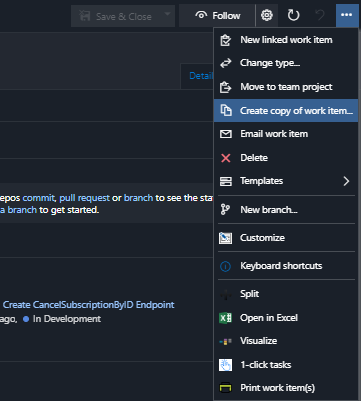This screenshot has width=361, height=401.
Task: Click the Keyboard shortcuts info icon
Action: click(226, 266)
